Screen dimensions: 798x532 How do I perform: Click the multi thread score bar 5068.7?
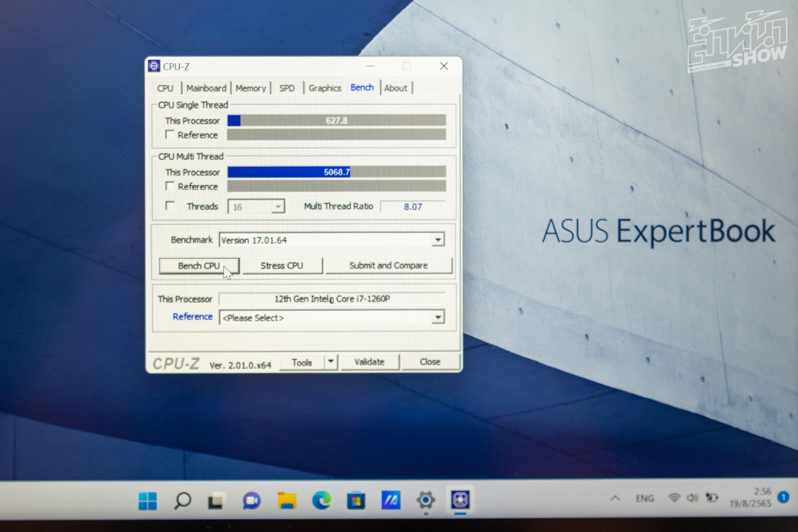(x=336, y=172)
